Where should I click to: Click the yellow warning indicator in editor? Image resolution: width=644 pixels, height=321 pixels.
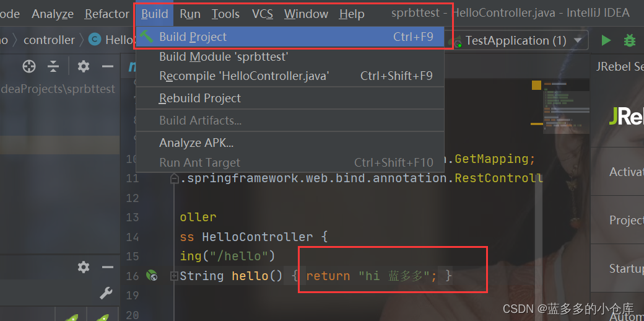click(536, 86)
